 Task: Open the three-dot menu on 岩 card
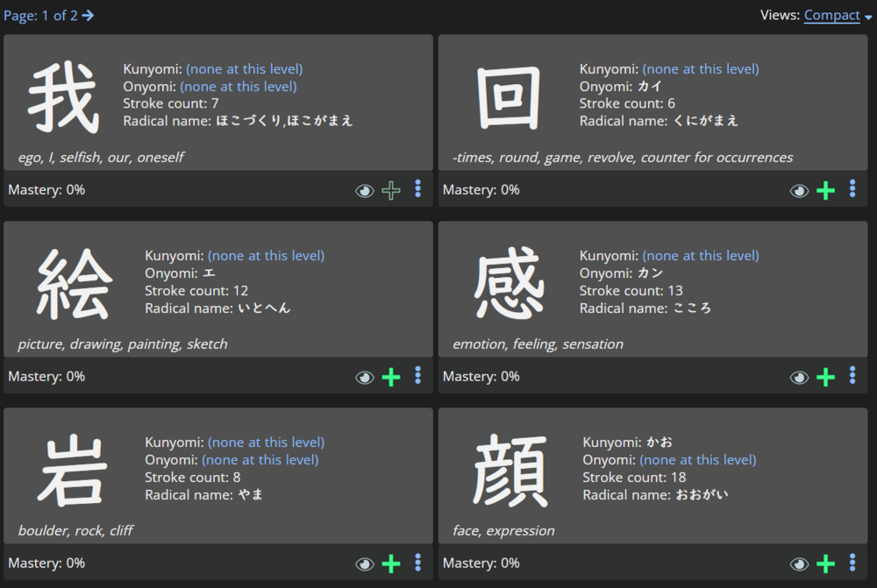[x=417, y=563]
